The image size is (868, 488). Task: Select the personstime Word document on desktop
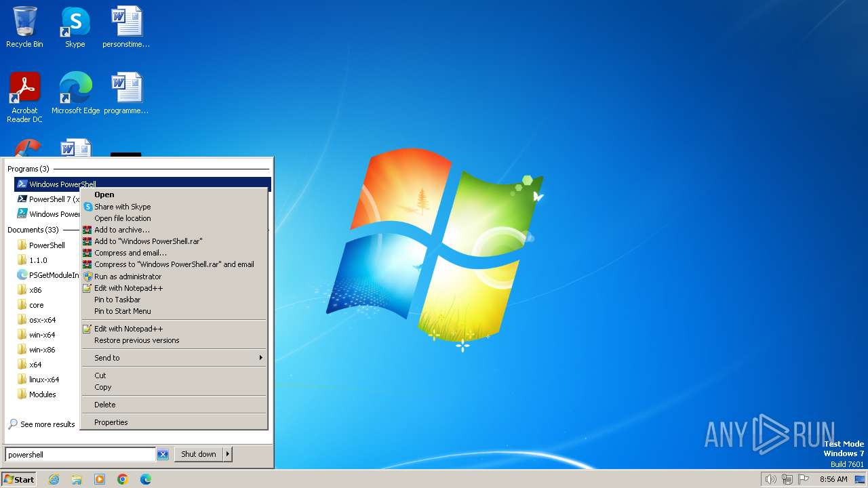coord(126,27)
